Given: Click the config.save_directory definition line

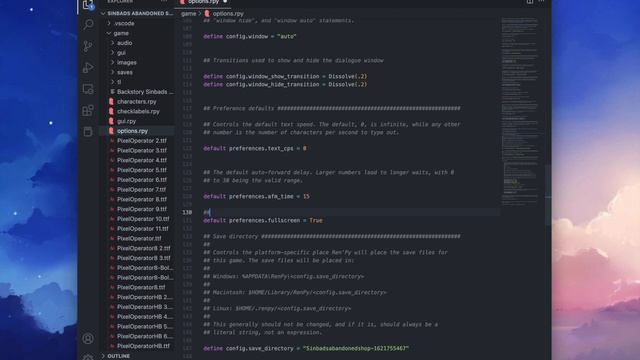Looking at the screenshot, I should click(306, 349).
